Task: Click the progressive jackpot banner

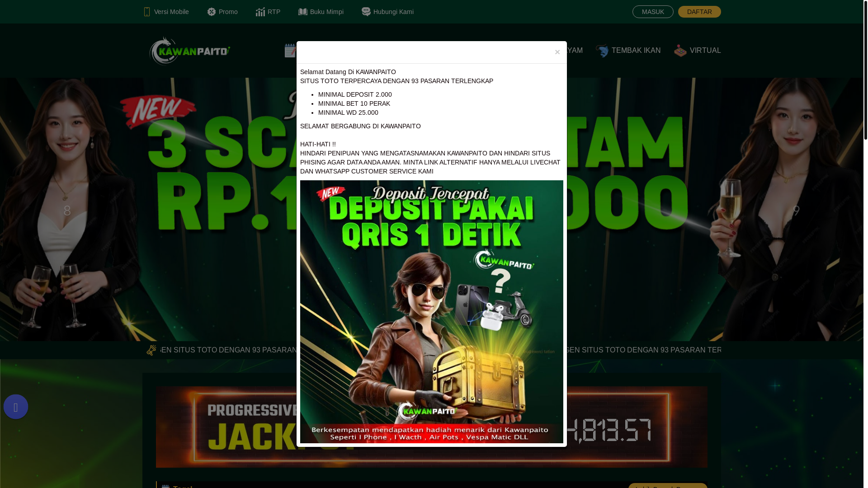Action: click(x=432, y=427)
